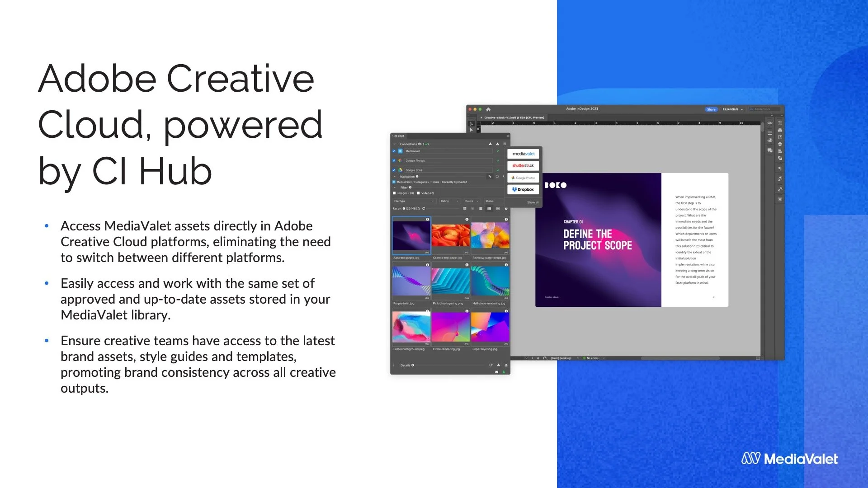Select the Creative-eBook-V1.indd document tab
Screen dimensions: 868x488
tap(514, 117)
